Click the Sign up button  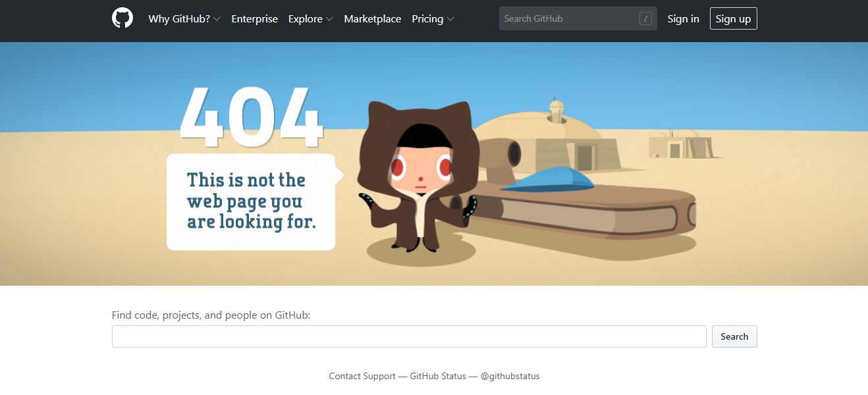tap(733, 18)
